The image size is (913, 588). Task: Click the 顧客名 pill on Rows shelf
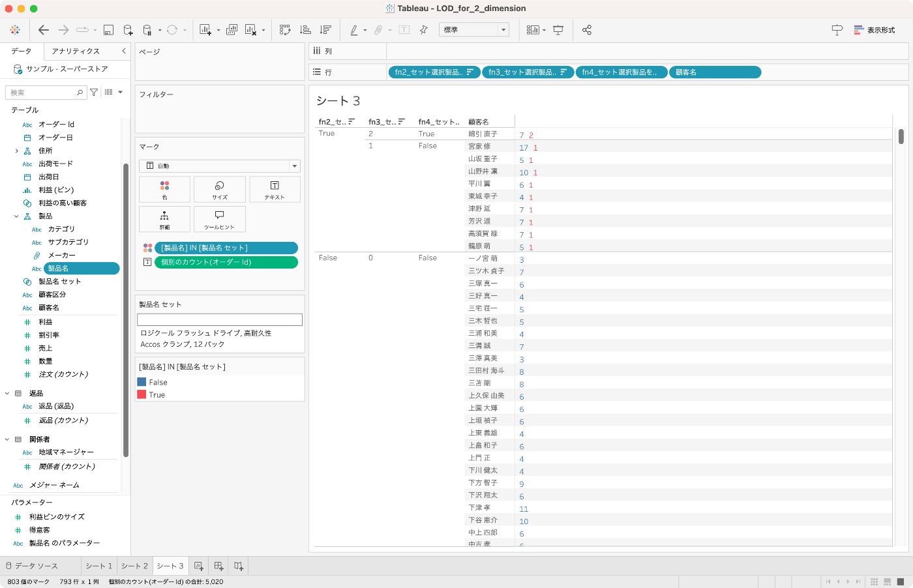point(715,72)
